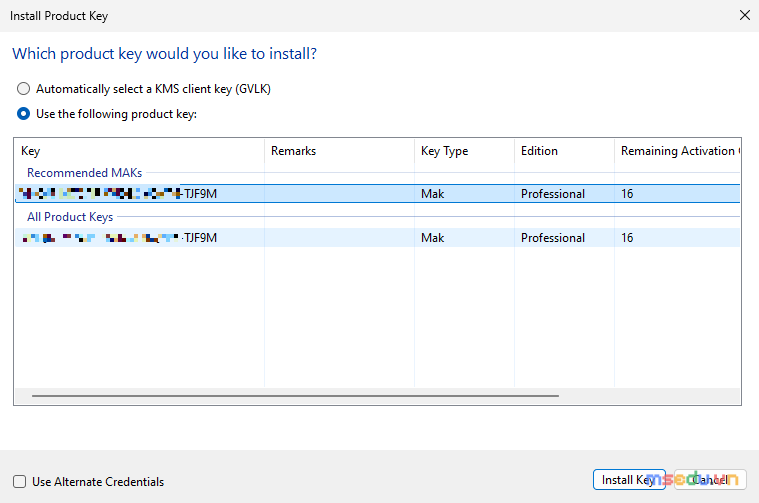Click the Remaining Activation column header
The height and width of the screenshot is (503, 759).
(x=678, y=151)
